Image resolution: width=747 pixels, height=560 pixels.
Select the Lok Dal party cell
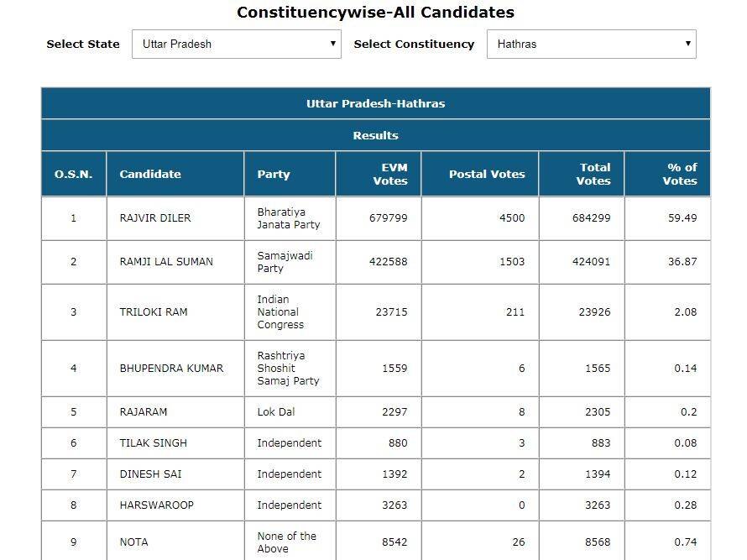coord(276,412)
